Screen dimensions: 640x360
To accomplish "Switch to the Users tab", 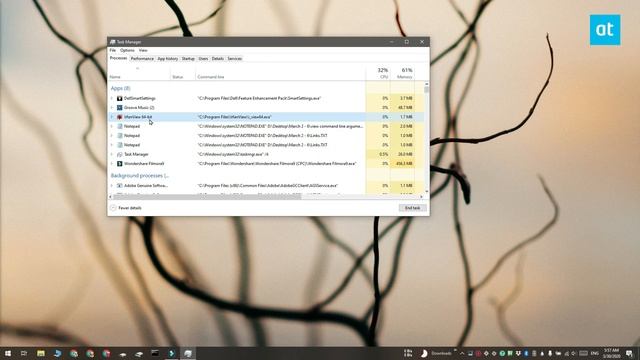I will [x=203, y=59].
